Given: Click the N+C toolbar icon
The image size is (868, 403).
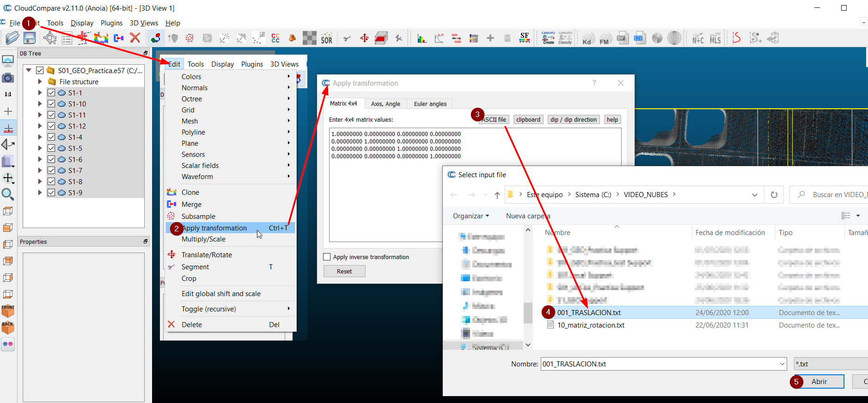Looking at the screenshot, I should [x=698, y=38].
